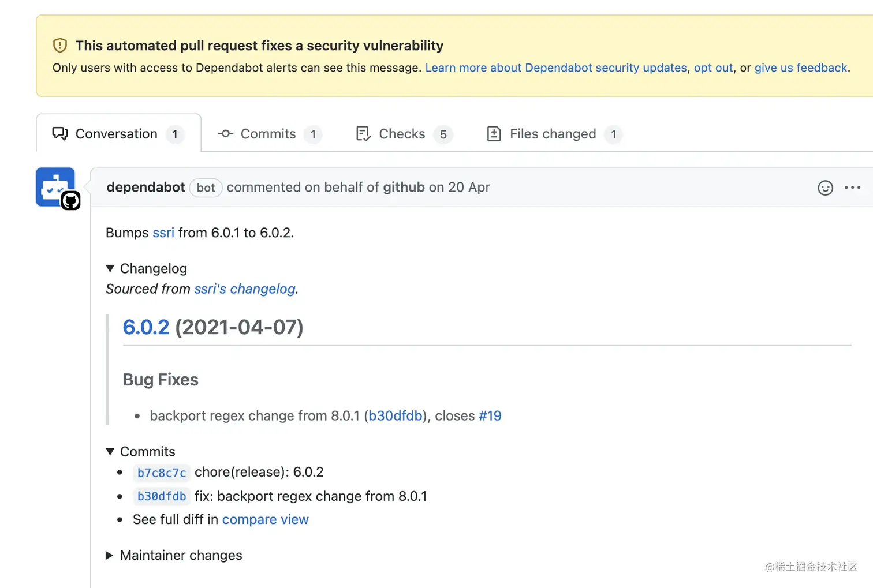
Task: Collapse the Changelog section
Action: (x=110, y=268)
